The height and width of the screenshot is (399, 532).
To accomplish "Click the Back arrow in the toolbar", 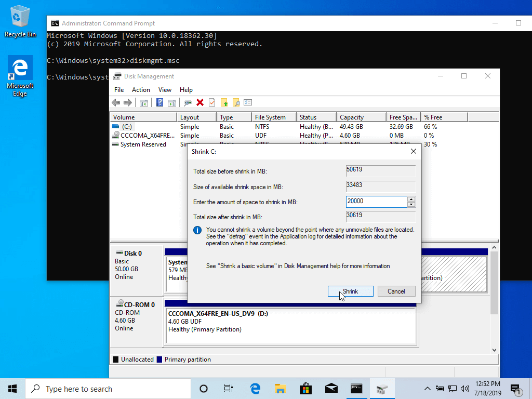I will (115, 102).
